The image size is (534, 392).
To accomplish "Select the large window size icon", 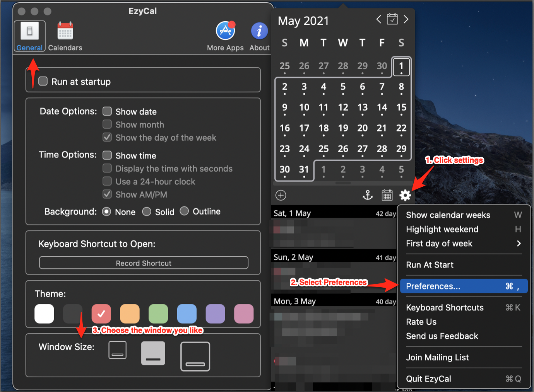I will pyautogui.click(x=195, y=356).
